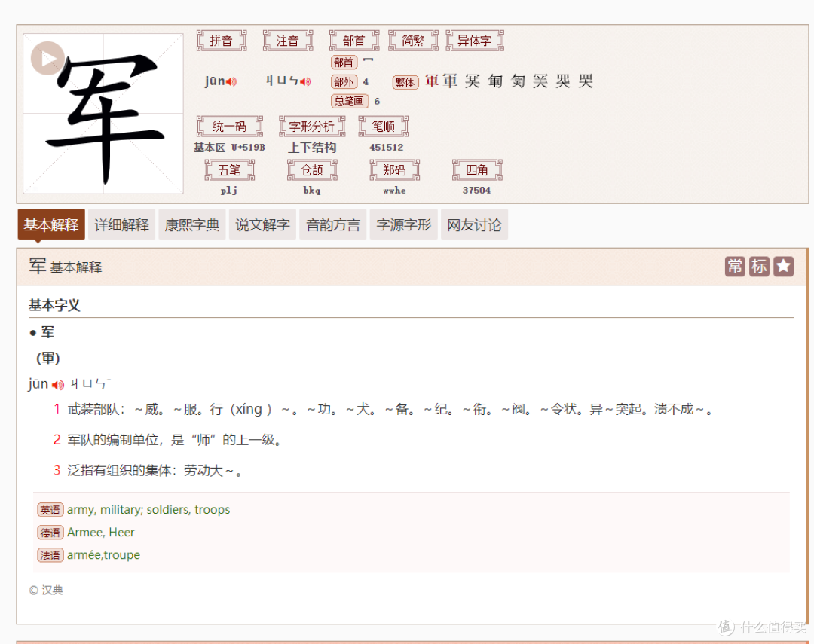814x644 pixels.
Task: Click the 统一码 label box
Action: click(229, 126)
